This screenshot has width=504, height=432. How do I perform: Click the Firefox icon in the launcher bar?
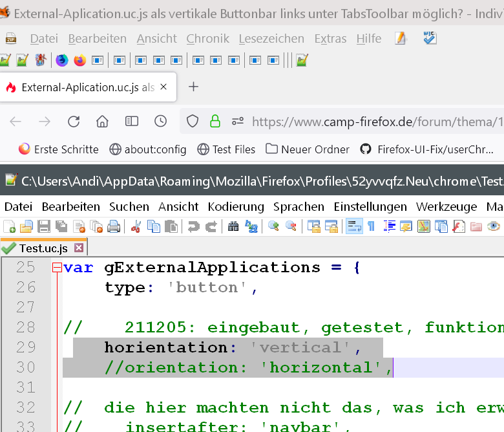pos(79,61)
